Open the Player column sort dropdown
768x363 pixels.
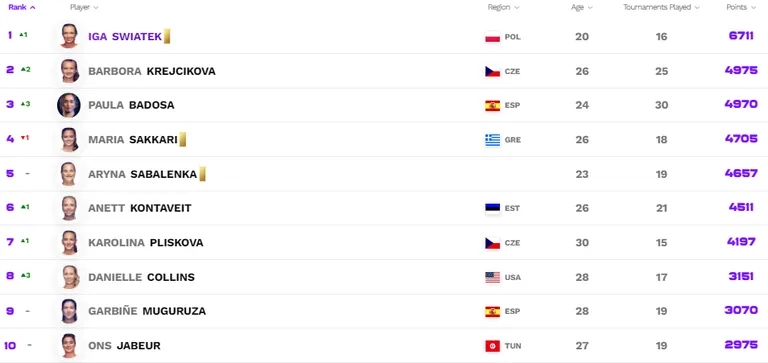pos(84,7)
